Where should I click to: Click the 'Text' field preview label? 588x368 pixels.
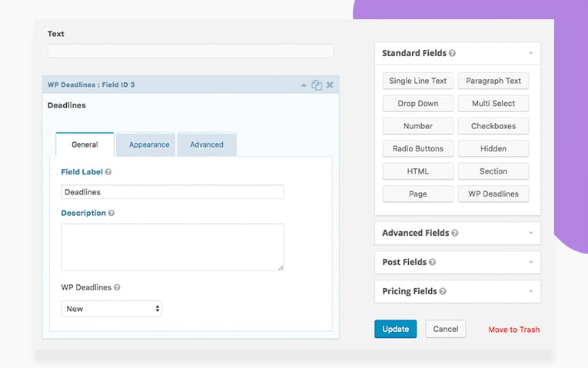[x=56, y=34]
